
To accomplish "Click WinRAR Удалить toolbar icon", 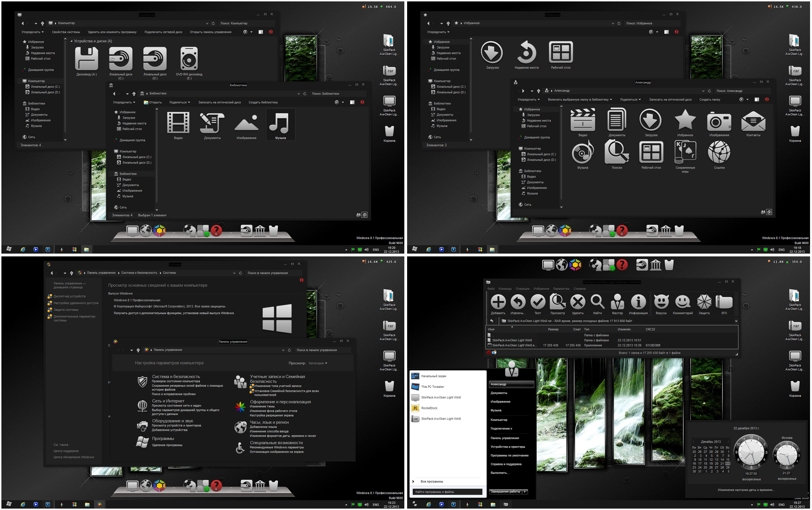I will point(577,304).
